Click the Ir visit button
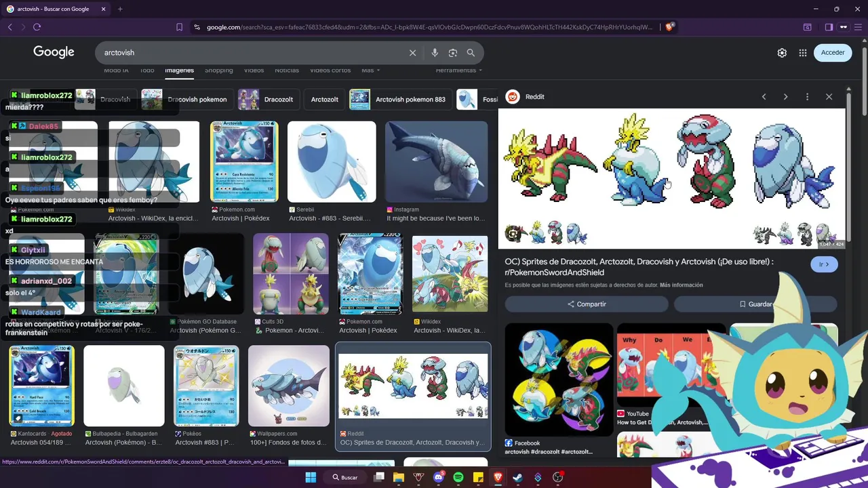This screenshot has width=868, height=488. point(824,264)
